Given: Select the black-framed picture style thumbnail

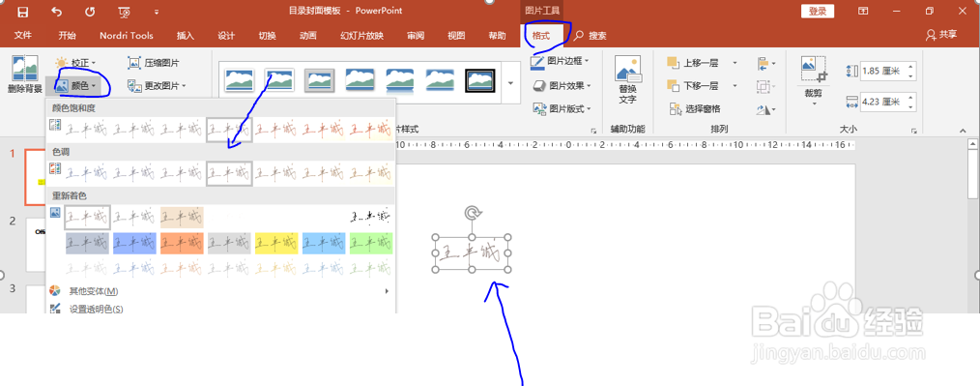Looking at the screenshot, I should [480, 80].
